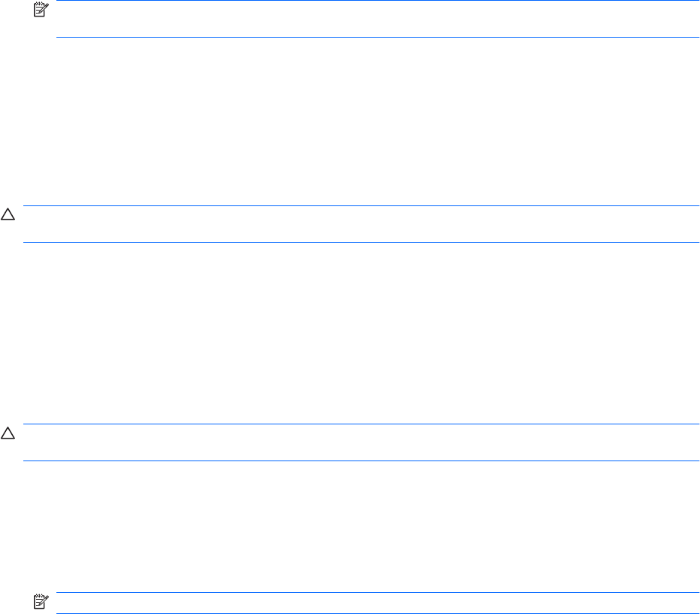Click the blue line below the top note
This screenshot has width=700, height=614.
tap(377, 37)
